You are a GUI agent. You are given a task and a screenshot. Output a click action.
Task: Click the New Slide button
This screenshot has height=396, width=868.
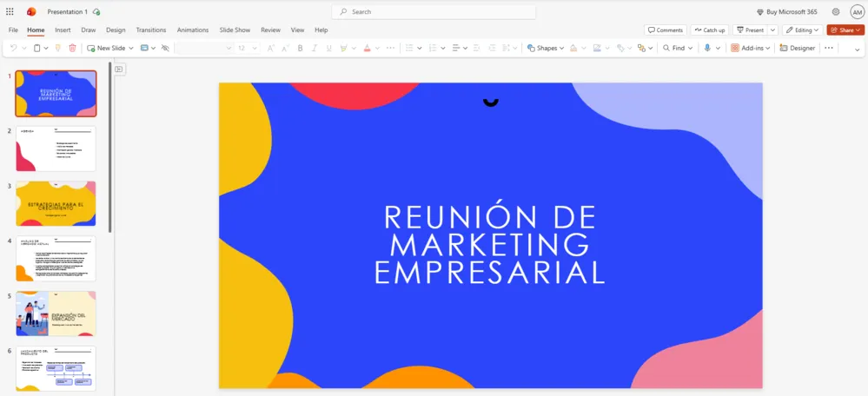106,48
